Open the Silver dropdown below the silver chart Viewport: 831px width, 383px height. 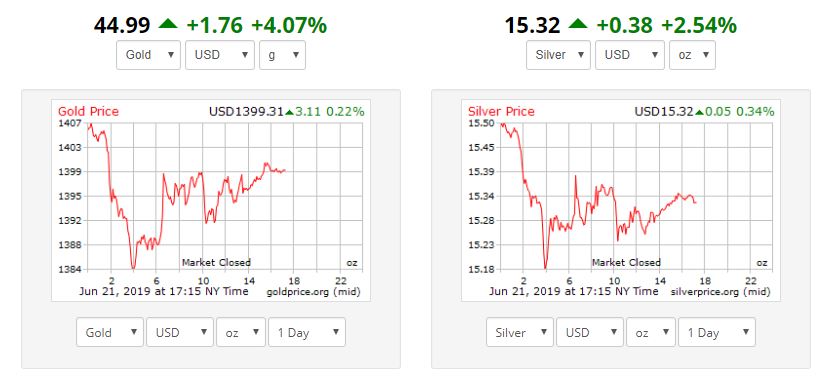coord(520,332)
